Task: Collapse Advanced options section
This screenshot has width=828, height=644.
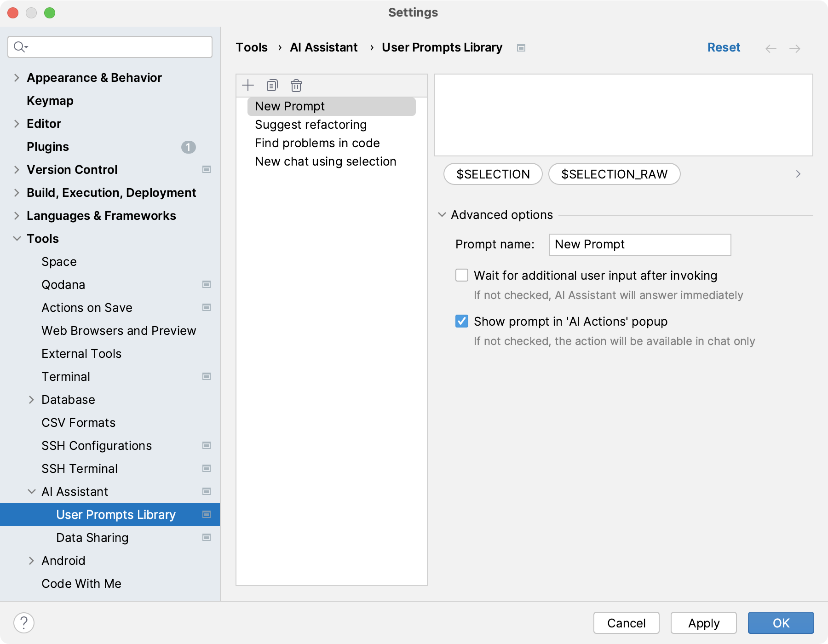Action: pyautogui.click(x=442, y=215)
